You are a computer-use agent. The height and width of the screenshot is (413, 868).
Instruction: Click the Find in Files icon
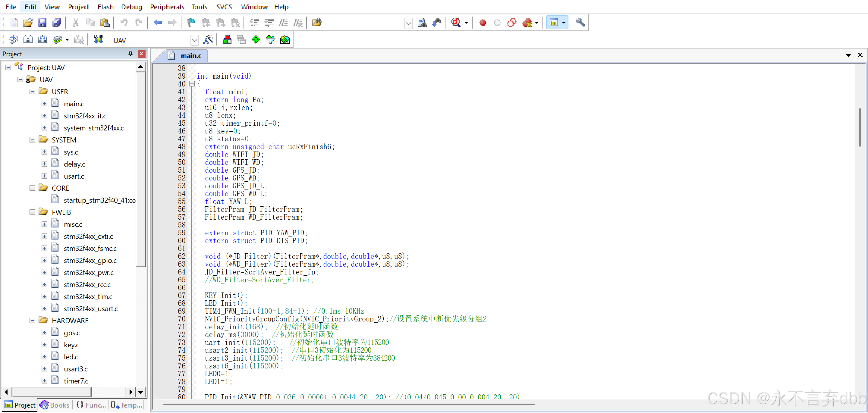coord(422,23)
